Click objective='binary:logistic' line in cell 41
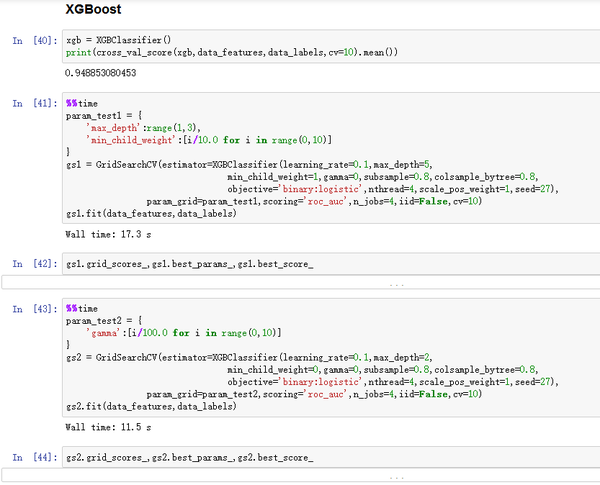The width and height of the screenshot is (600, 485). [x=393, y=189]
